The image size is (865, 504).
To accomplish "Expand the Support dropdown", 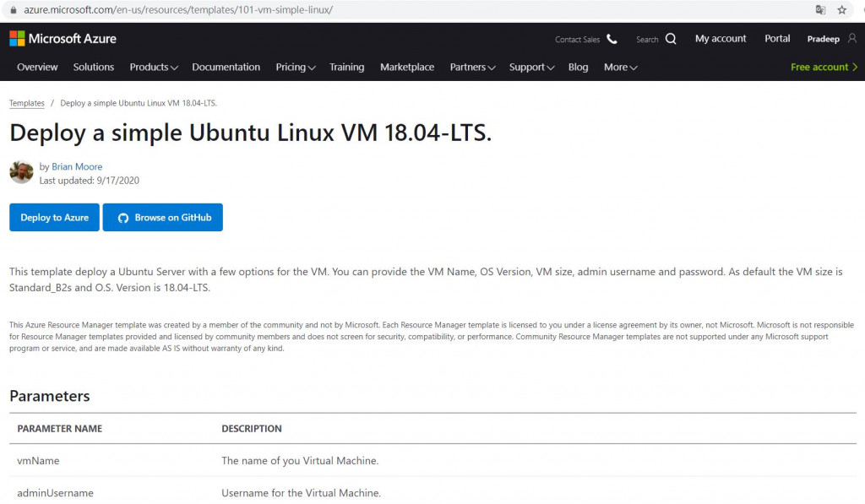I will 531,68.
